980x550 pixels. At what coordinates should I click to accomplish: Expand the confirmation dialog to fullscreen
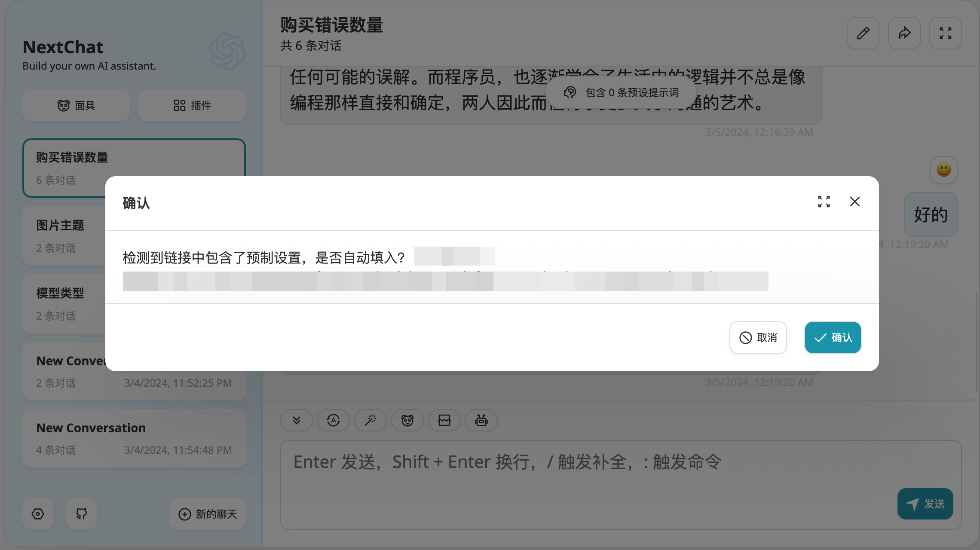824,202
